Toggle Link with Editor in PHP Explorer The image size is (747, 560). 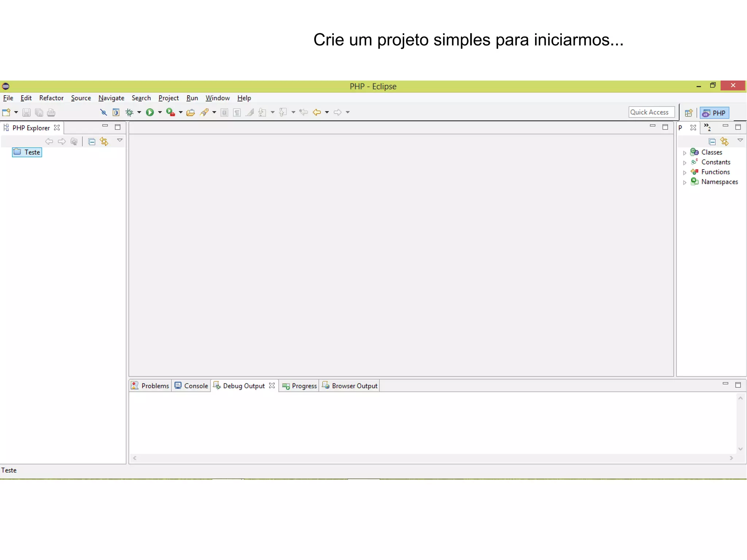pyautogui.click(x=104, y=142)
